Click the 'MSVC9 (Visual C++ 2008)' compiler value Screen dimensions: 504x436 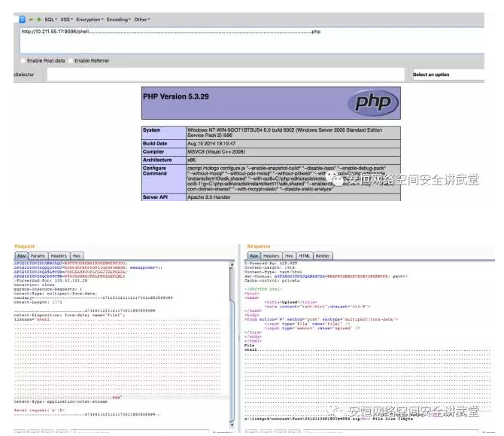(216, 151)
